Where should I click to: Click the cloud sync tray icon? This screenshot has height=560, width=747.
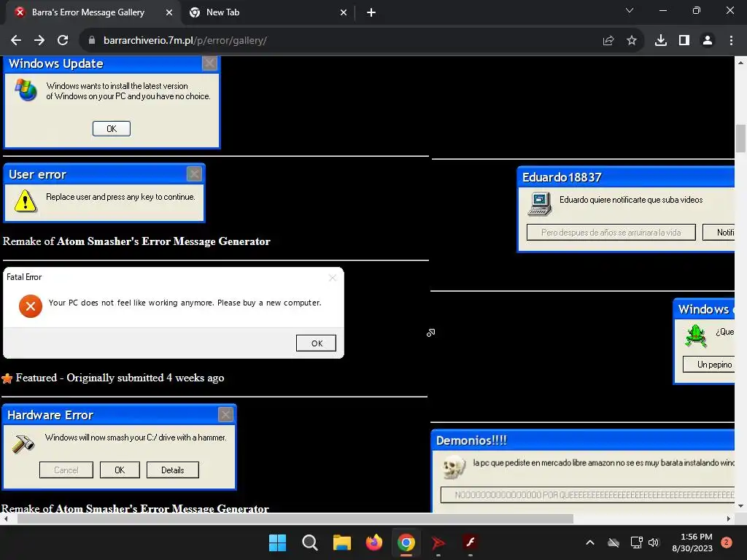coord(614,542)
